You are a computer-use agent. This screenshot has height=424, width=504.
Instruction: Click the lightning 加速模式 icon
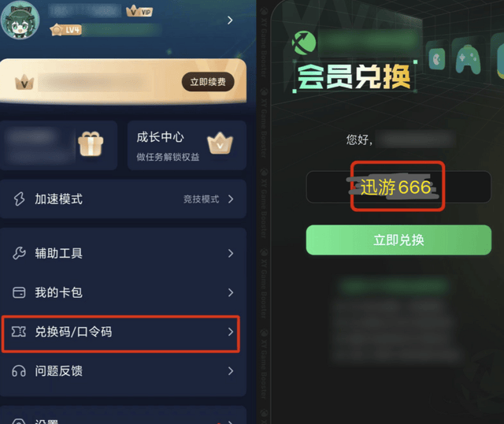pos(19,199)
